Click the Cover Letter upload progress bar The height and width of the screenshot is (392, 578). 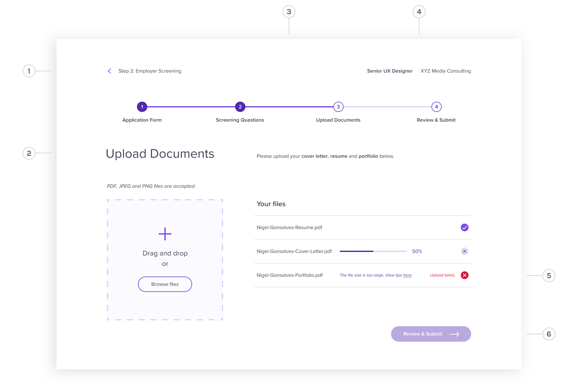pos(373,251)
